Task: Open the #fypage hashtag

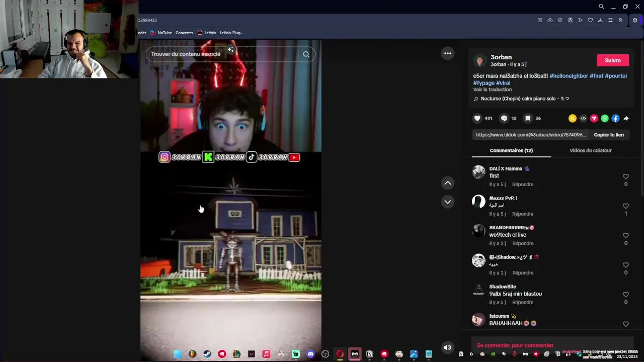Action: pyautogui.click(x=484, y=83)
